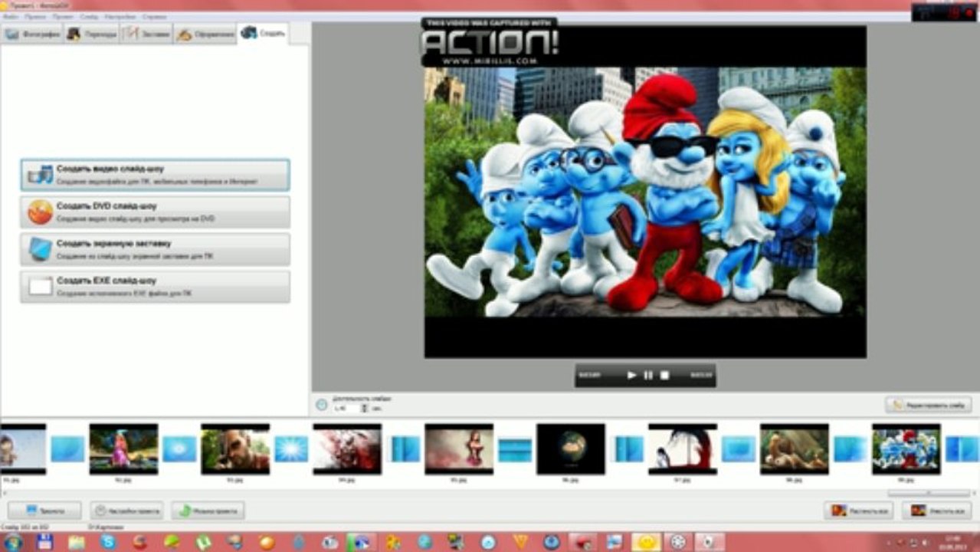The height and width of the screenshot is (552, 980).
Task: Click the starburst transition after bearded man slide
Action: pos(291,449)
